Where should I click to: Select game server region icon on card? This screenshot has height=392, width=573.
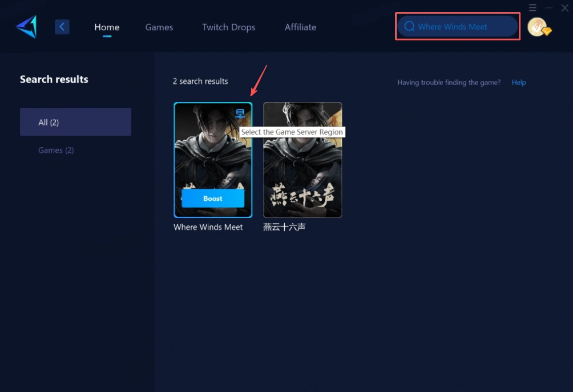click(241, 114)
